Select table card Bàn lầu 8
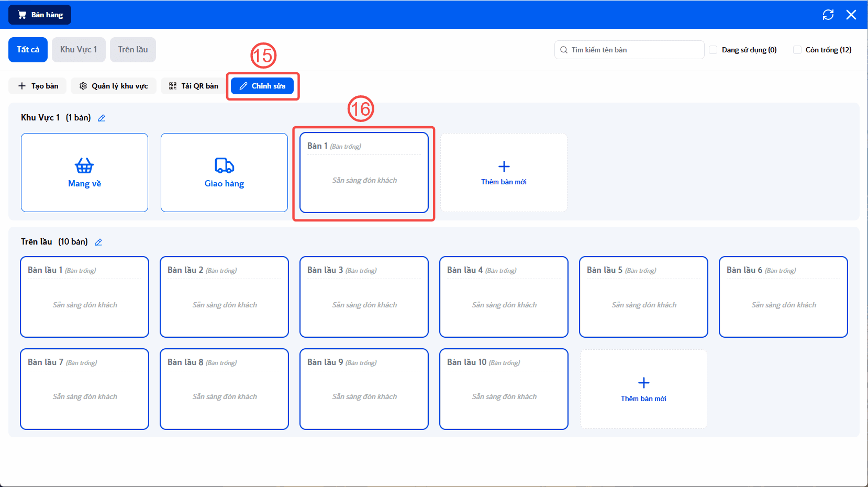 click(224, 389)
